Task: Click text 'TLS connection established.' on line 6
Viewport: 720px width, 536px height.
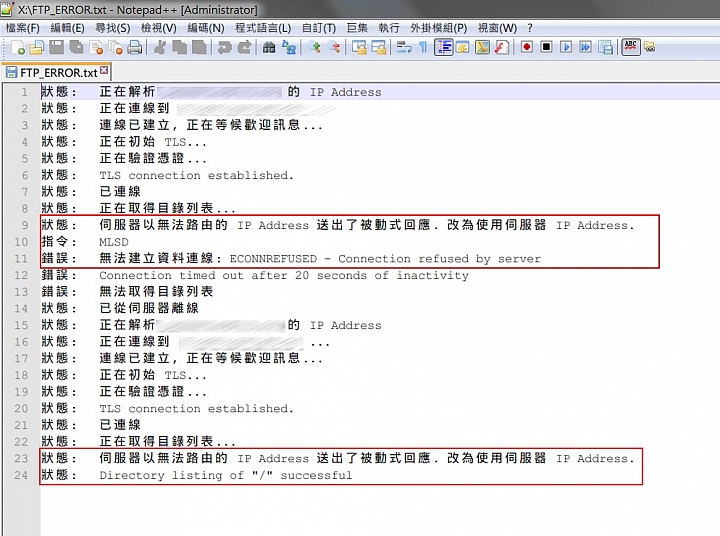Action: point(196,175)
